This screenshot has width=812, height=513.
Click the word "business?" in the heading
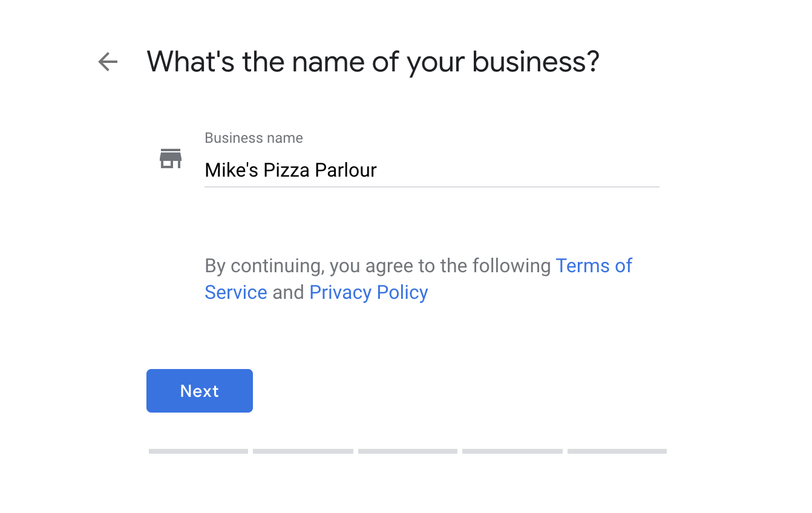535,62
